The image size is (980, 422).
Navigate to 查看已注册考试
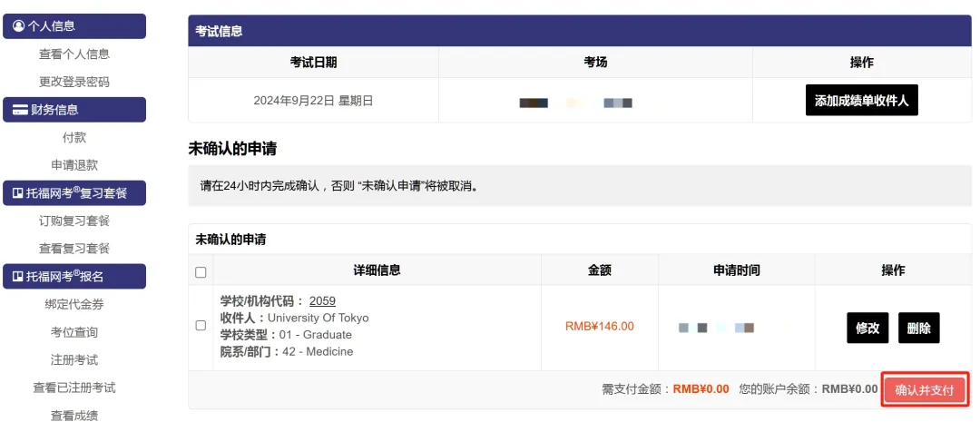click(74, 388)
